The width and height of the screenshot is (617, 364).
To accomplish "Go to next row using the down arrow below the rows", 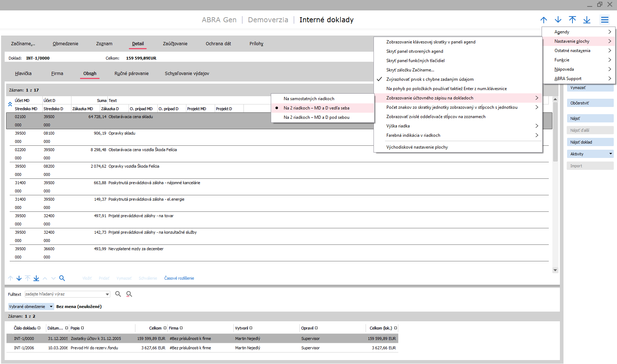I will point(19,278).
